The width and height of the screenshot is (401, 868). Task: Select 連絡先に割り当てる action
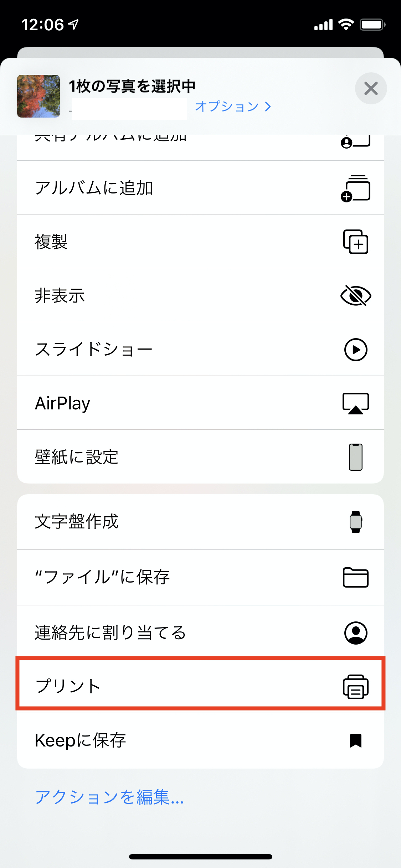pyautogui.click(x=110, y=633)
